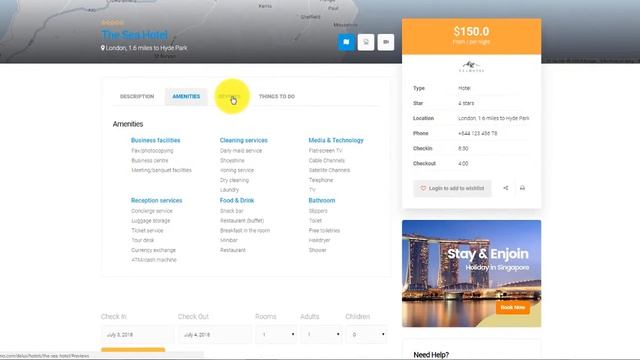Click the Bathroom heading
Viewport: 640px width, 360px height.
pos(322,200)
